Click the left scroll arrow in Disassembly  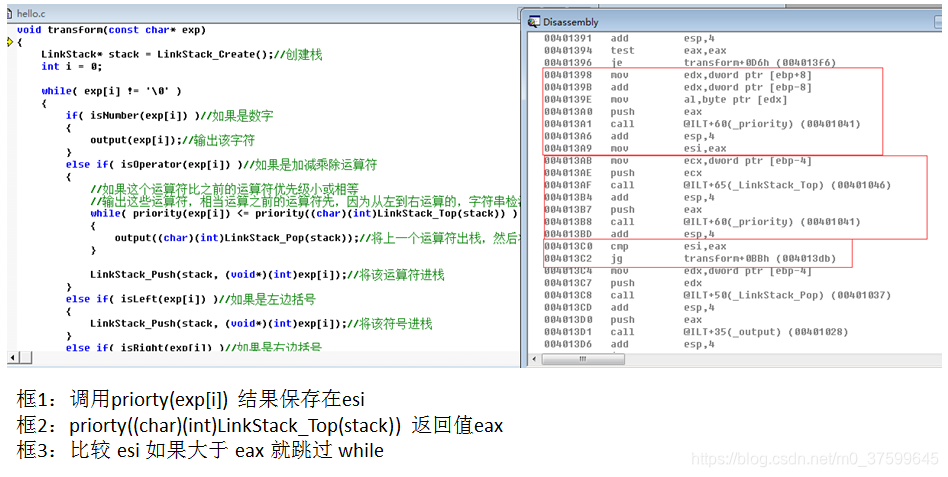[534, 359]
